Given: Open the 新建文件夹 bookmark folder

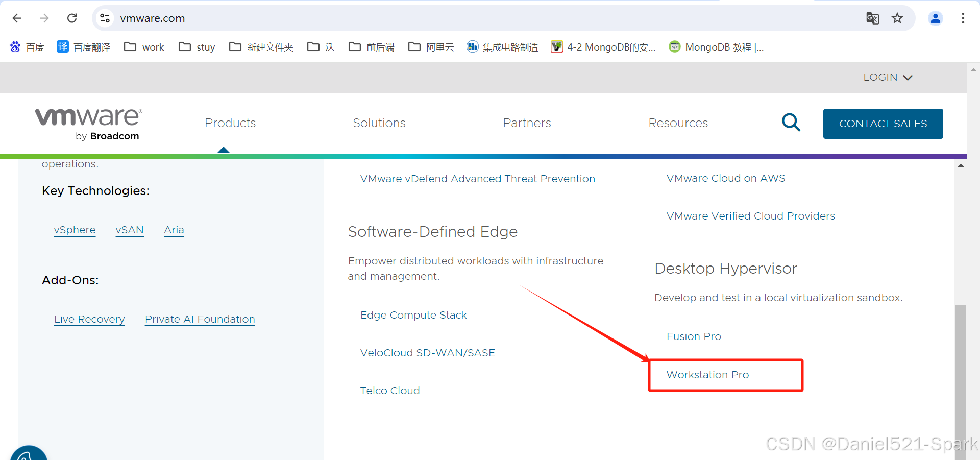Looking at the screenshot, I should point(261,47).
